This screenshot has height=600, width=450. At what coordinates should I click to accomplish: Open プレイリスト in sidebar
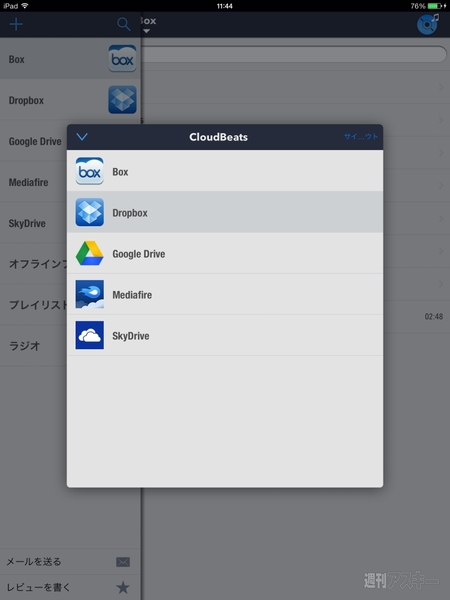(x=34, y=305)
